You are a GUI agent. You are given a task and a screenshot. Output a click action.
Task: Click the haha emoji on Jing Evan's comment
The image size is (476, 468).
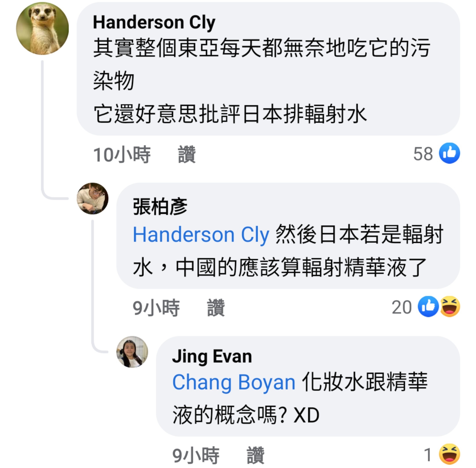(450, 454)
